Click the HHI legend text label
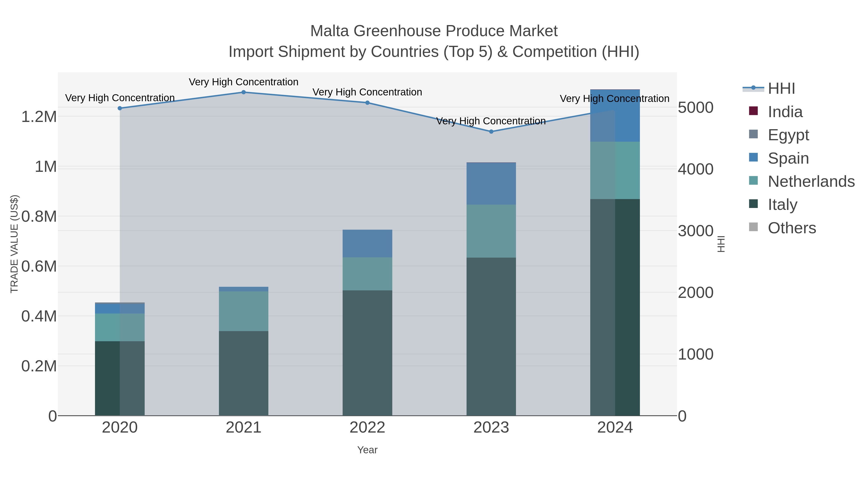 (x=781, y=89)
